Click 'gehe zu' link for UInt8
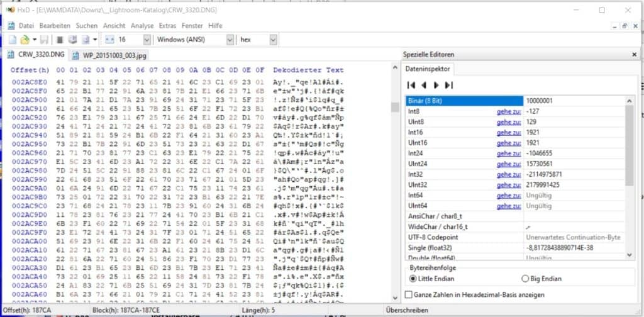 pyautogui.click(x=509, y=122)
